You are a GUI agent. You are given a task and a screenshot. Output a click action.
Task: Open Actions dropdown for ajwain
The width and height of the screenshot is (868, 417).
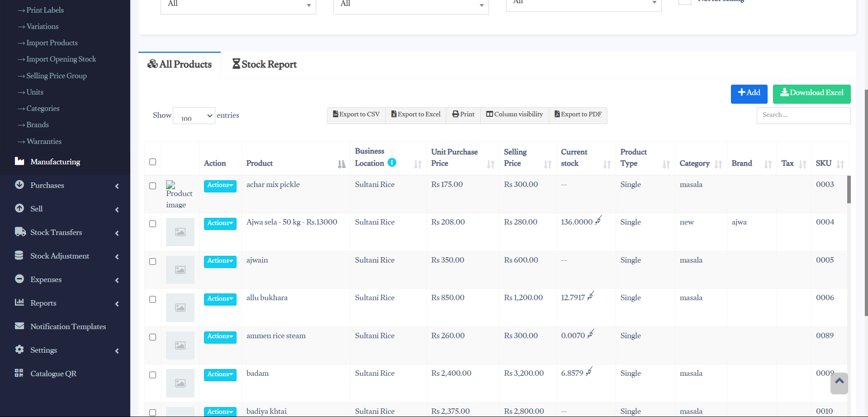click(x=220, y=261)
